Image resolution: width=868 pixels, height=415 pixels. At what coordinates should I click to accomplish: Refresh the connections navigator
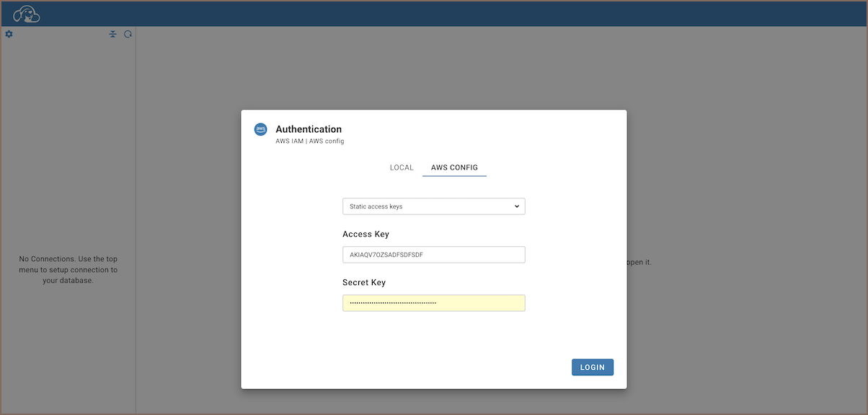pyautogui.click(x=128, y=34)
